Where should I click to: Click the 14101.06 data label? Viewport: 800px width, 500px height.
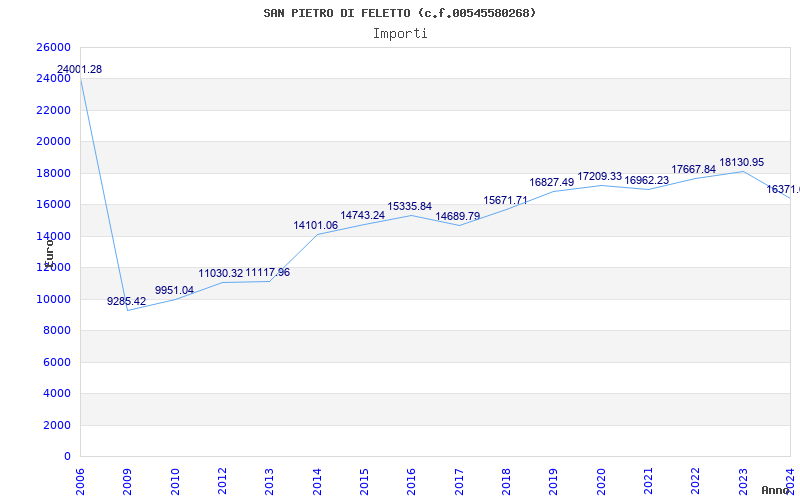[315, 226]
